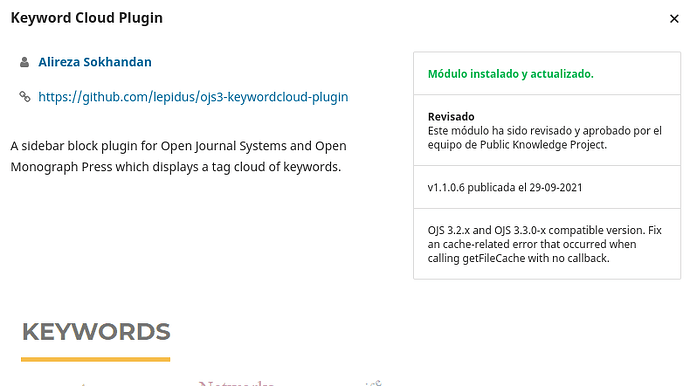The height and width of the screenshot is (386, 690).
Task: Open the ojs3-keywordcloud-plugin GitHub link
Action: pos(193,97)
